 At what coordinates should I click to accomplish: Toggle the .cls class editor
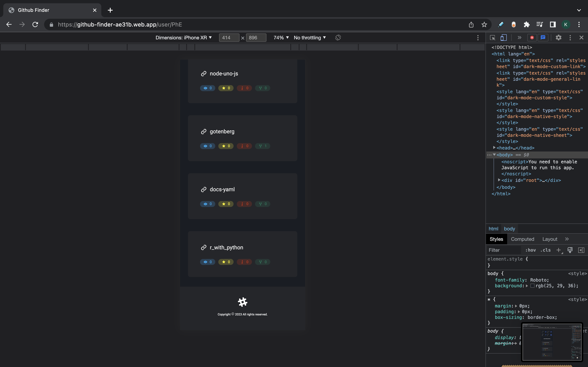pyautogui.click(x=546, y=250)
